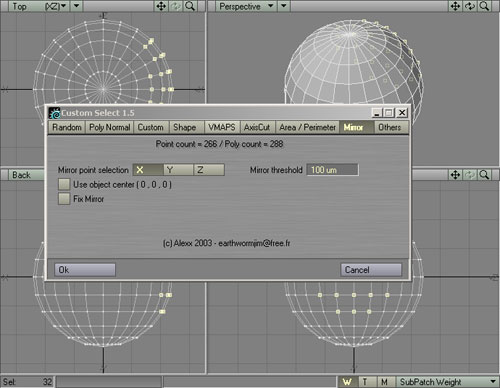Screen dimensions: 500x388
Task: Open the SubPatch Weight dropdown
Action: pyautogui.click(x=447, y=382)
